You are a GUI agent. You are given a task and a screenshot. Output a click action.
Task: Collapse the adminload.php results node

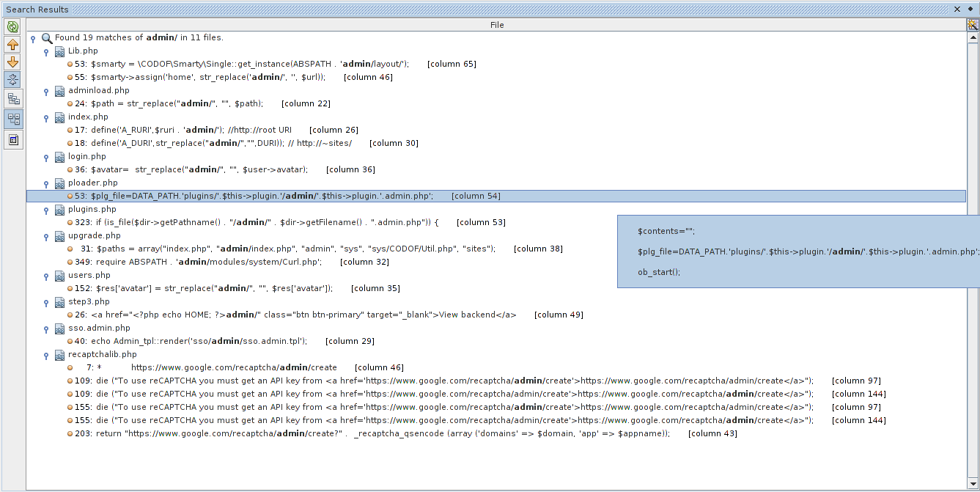click(x=46, y=91)
